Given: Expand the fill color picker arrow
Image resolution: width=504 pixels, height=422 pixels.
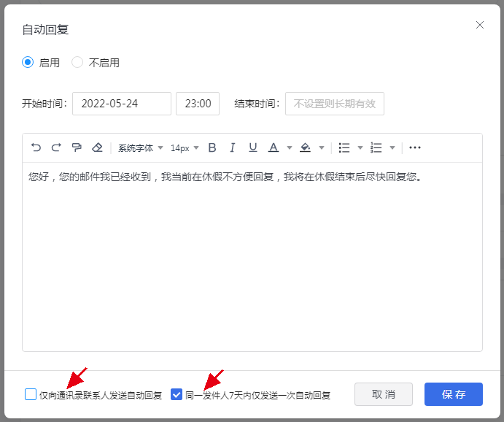Looking at the screenshot, I should coord(322,148).
